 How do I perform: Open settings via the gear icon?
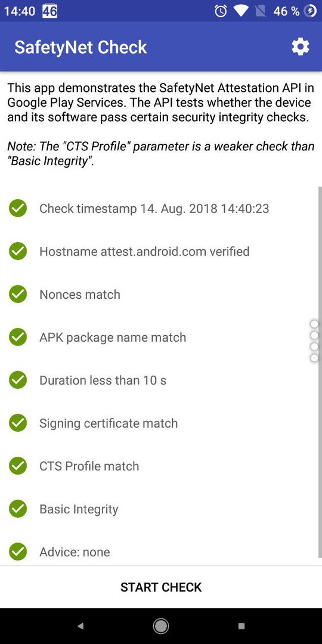(300, 47)
